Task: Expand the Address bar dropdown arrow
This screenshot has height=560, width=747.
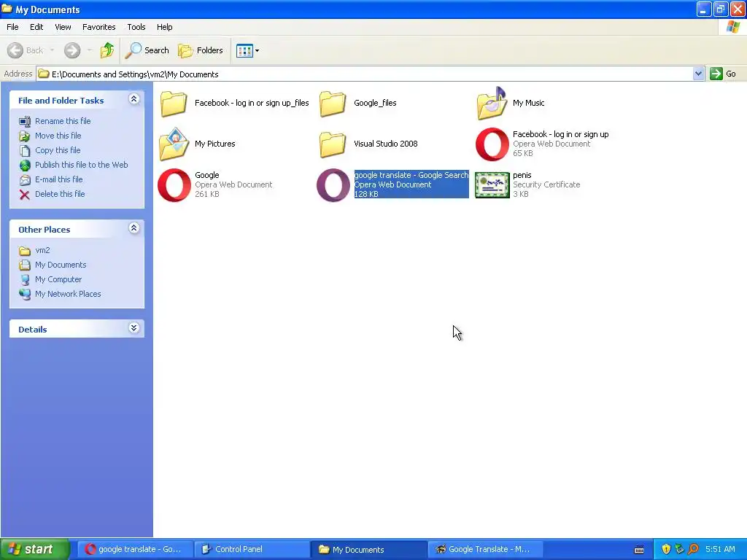Action: (698, 74)
